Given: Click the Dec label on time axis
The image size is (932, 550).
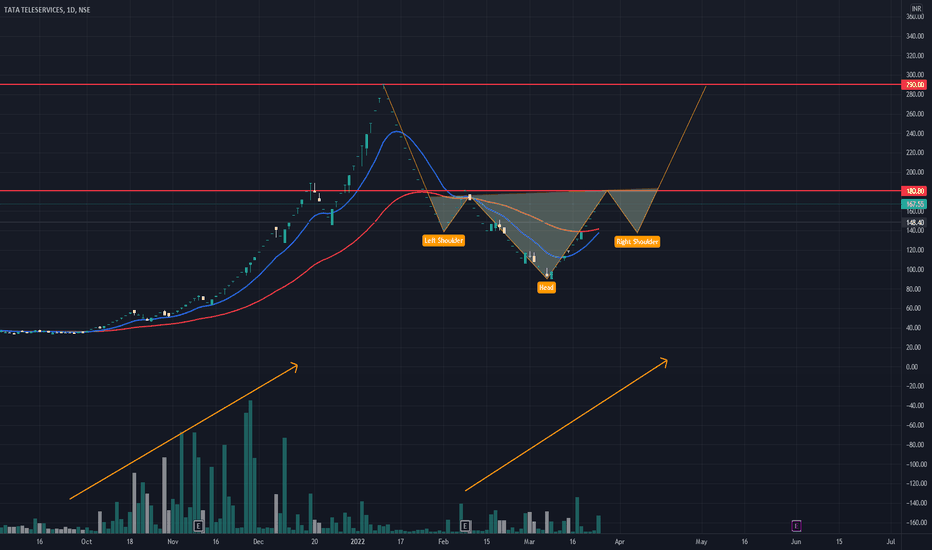Looking at the screenshot, I should click(x=258, y=542).
